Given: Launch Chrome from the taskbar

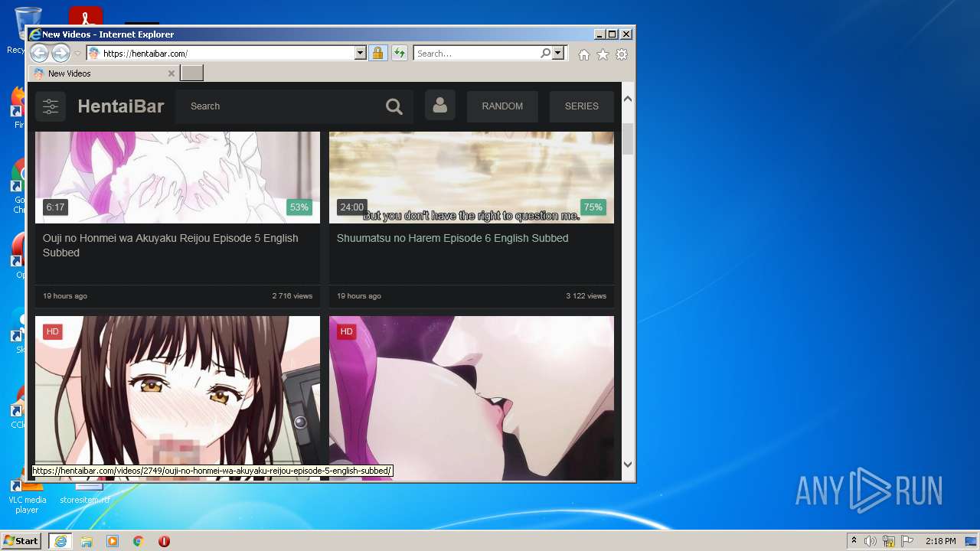Looking at the screenshot, I should [139, 541].
